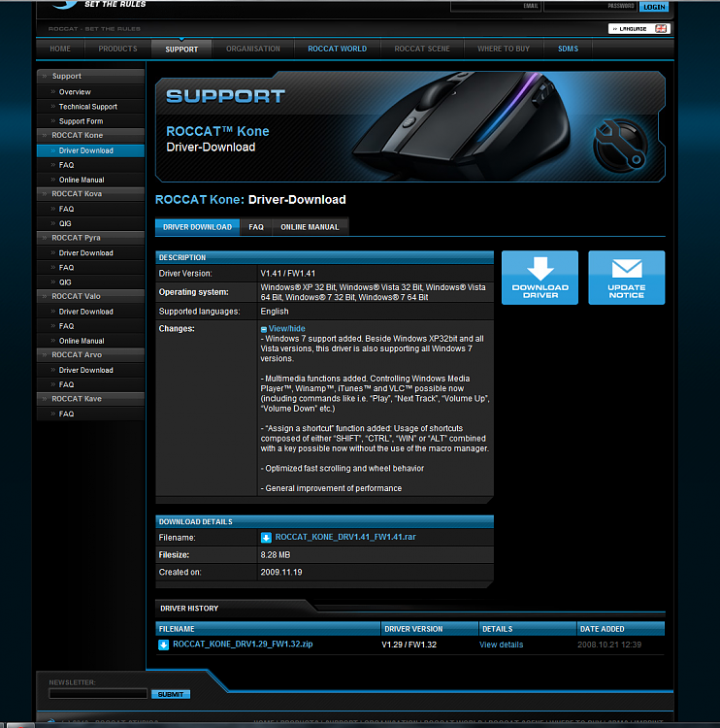Select the SUPPORT navigation item
720x728 pixels.
pyautogui.click(x=181, y=50)
